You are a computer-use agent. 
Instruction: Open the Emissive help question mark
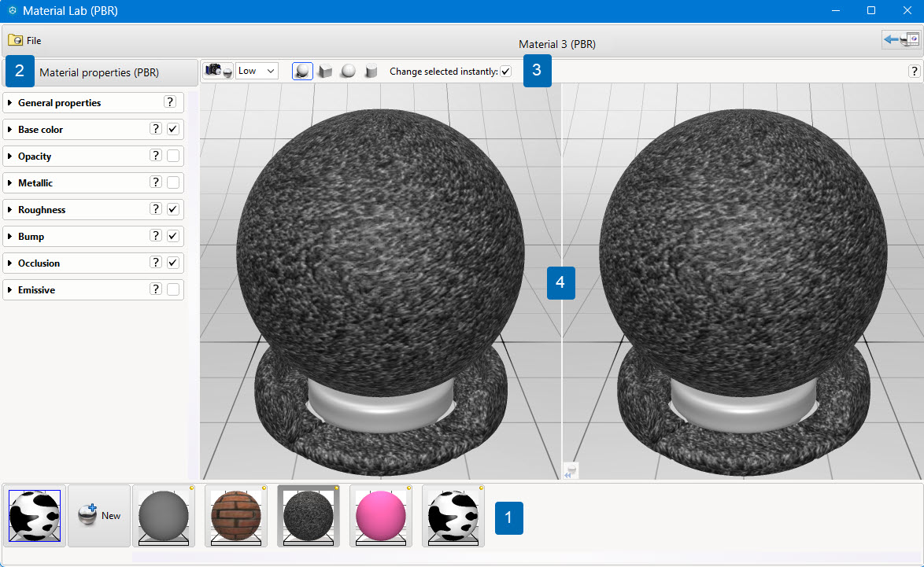[x=156, y=289]
